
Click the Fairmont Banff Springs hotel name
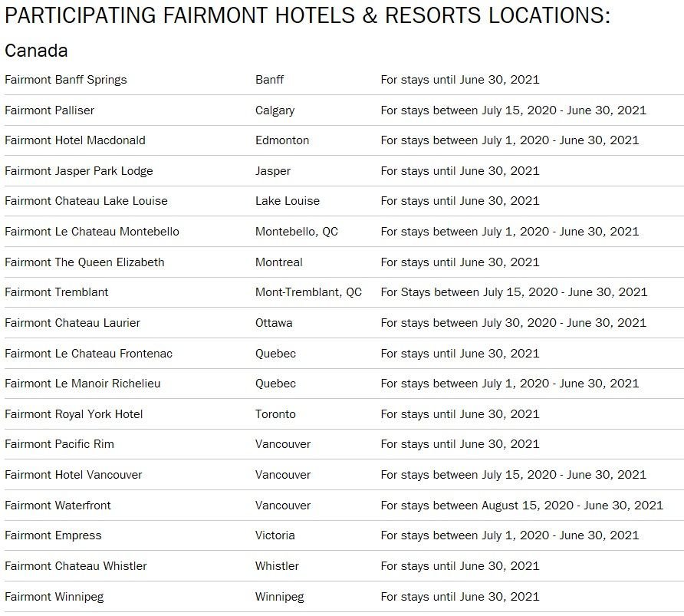click(x=66, y=80)
